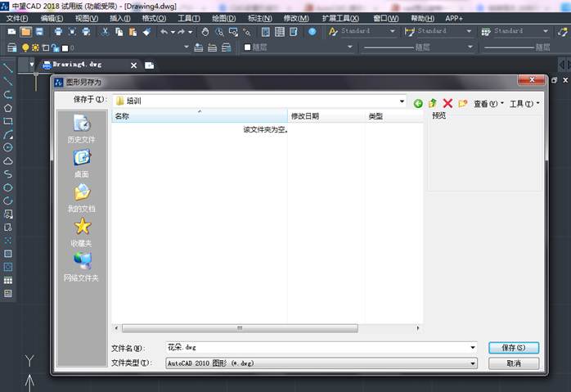571x392 pixels.
Task: Click the Print icon in main toolbar
Action: point(57,31)
